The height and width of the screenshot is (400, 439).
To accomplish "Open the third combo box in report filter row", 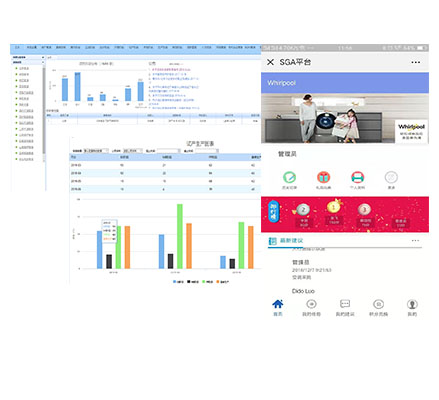I will 168,151.
